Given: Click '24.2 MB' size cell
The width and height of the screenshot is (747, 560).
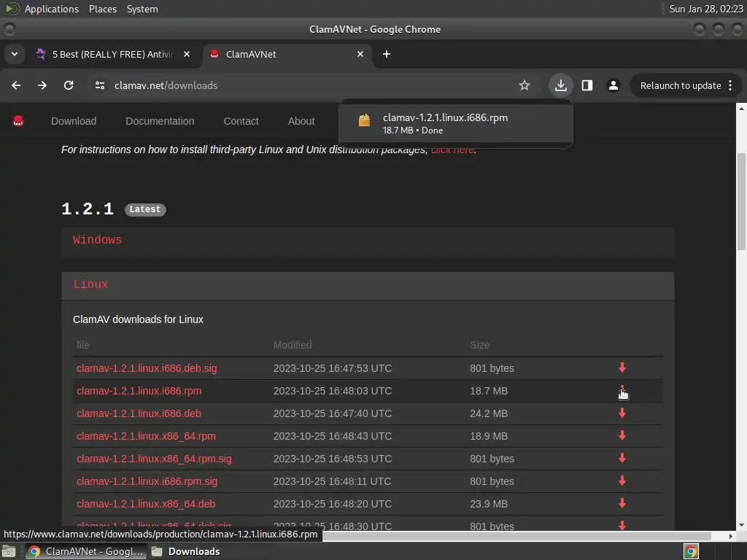Looking at the screenshot, I should 489,413.
